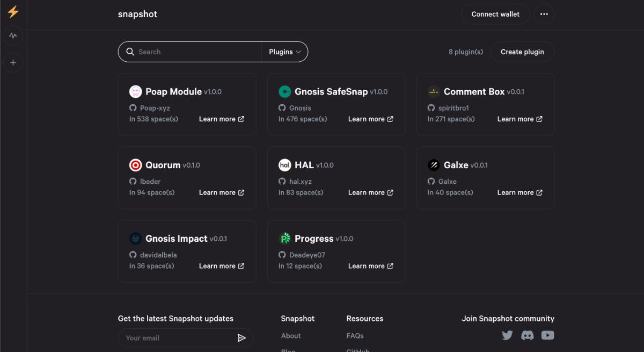
Task: Click the GitHub icon beside Poap-xyz
Action: coord(133,108)
